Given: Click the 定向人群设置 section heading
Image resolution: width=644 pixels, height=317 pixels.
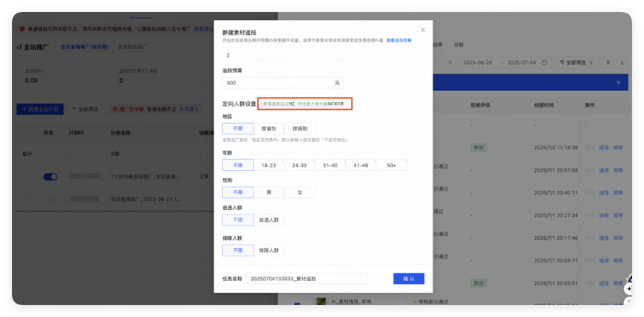Looking at the screenshot, I should click(x=239, y=104).
